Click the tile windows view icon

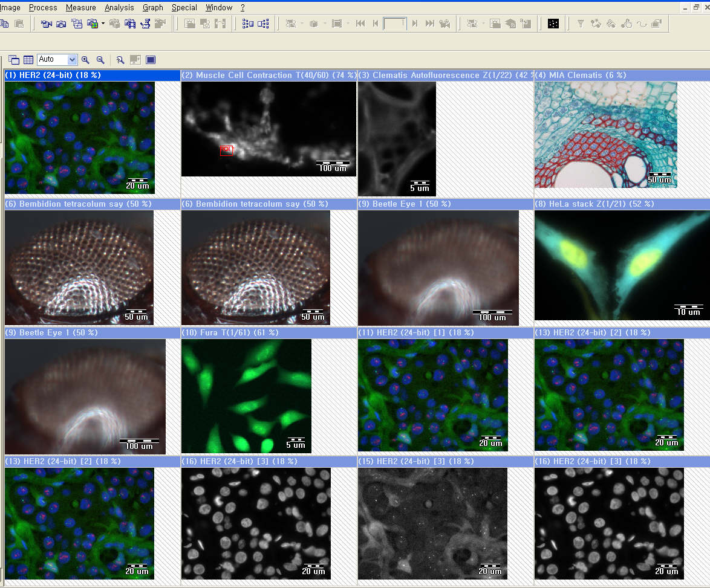14,60
